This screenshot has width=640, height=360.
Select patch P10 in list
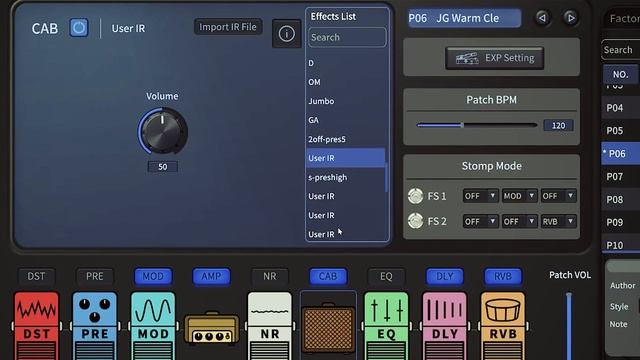click(620, 244)
